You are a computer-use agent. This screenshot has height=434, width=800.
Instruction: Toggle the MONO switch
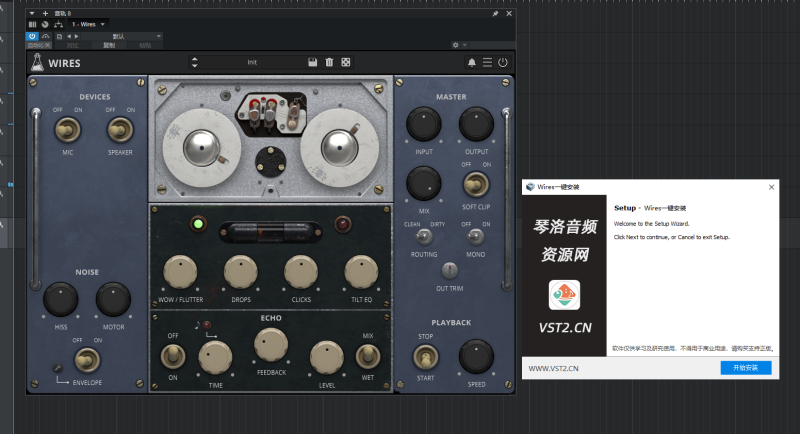point(476,237)
